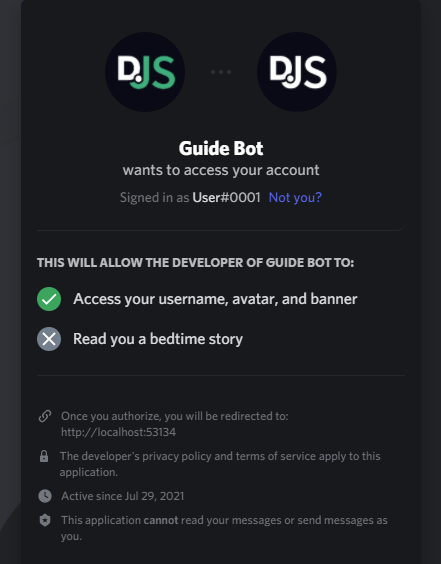The width and height of the screenshot is (441, 564).
Task: Click 'Once you authorize, you will be redirected' text
Action: click(x=175, y=416)
